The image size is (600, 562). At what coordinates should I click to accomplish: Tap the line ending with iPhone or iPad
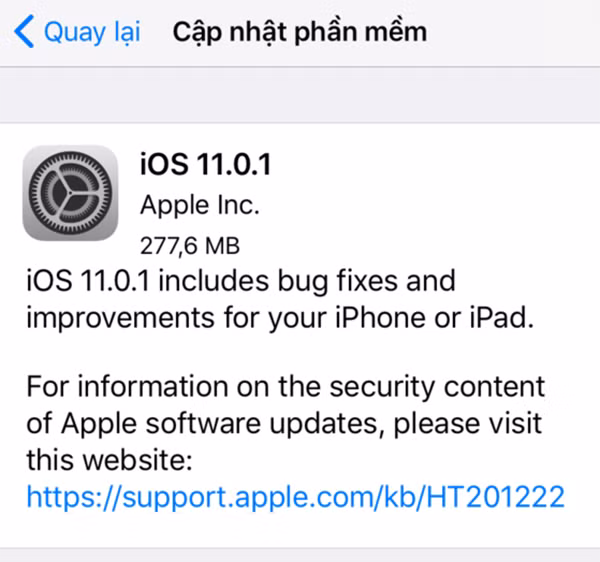click(x=280, y=318)
